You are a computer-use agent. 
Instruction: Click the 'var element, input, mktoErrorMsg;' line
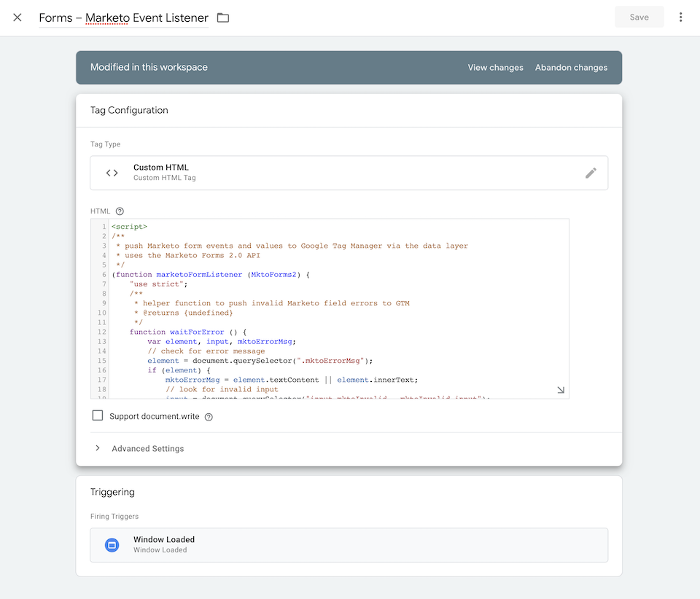click(x=222, y=342)
